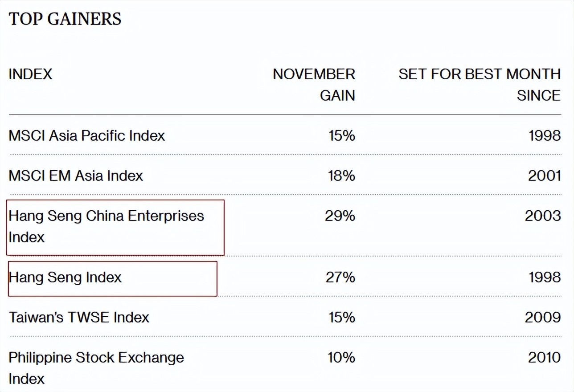574x392 pixels.
Task: Click the 27% gain for Hang Seng
Action: pyautogui.click(x=340, y=278)
